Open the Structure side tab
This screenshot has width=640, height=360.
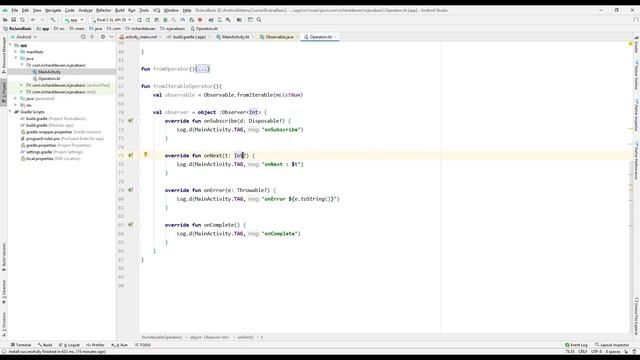[4, 324]
